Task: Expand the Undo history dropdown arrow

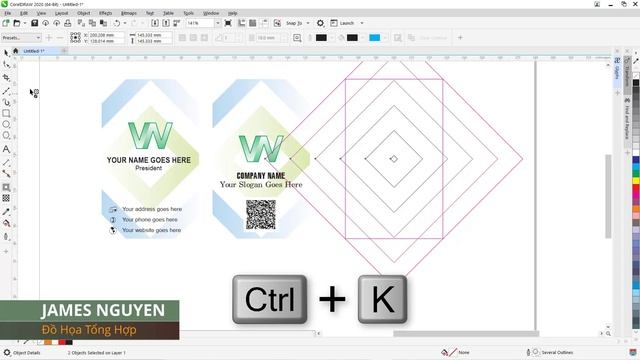Action: 124,23
